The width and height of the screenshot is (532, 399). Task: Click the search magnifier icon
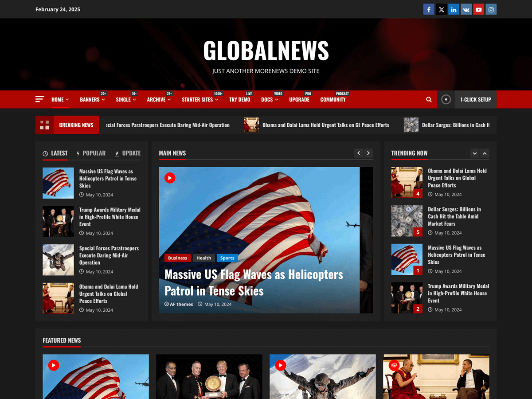[x=429, y=99]
